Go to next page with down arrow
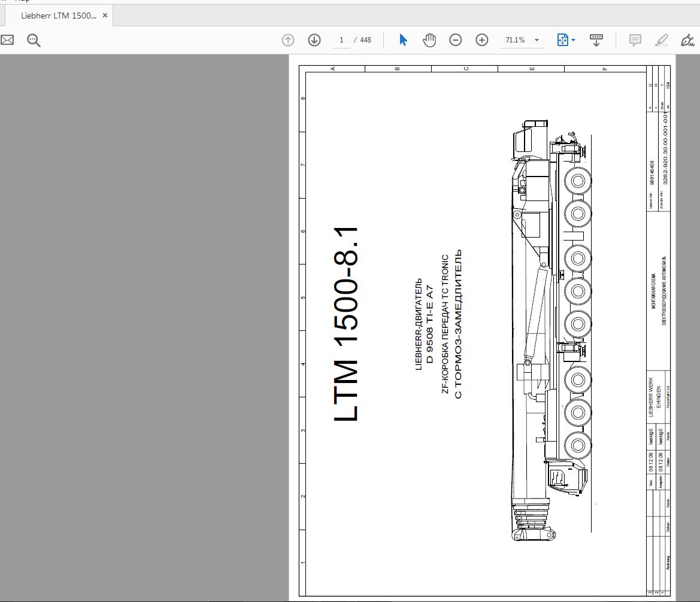700x602 pixels. click(314, 40)
